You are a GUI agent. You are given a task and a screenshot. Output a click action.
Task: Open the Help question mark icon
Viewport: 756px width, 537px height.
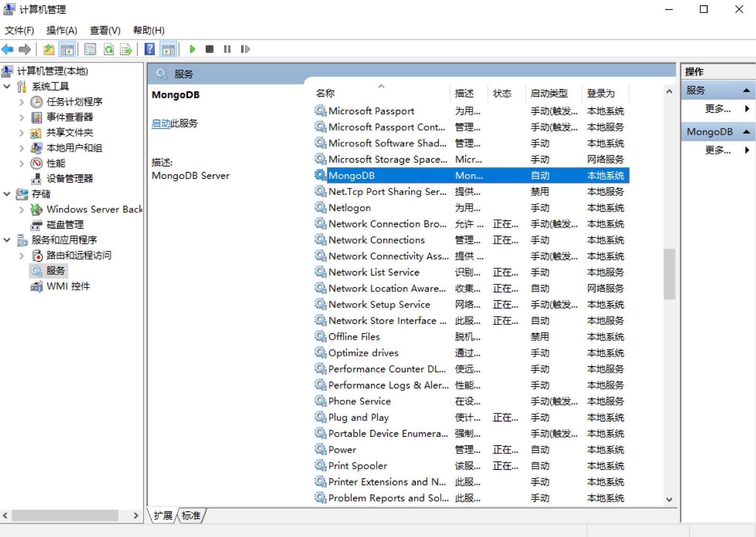tap(149, 49)
